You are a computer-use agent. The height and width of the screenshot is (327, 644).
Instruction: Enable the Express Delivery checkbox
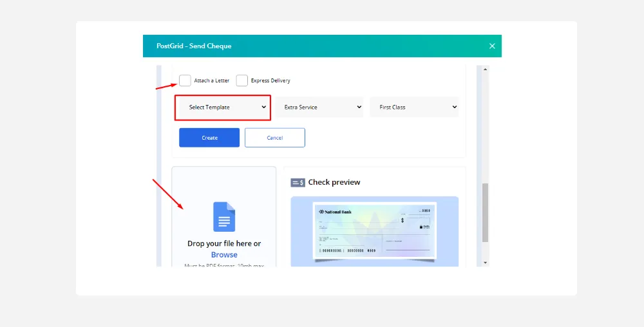click(241, 80)
